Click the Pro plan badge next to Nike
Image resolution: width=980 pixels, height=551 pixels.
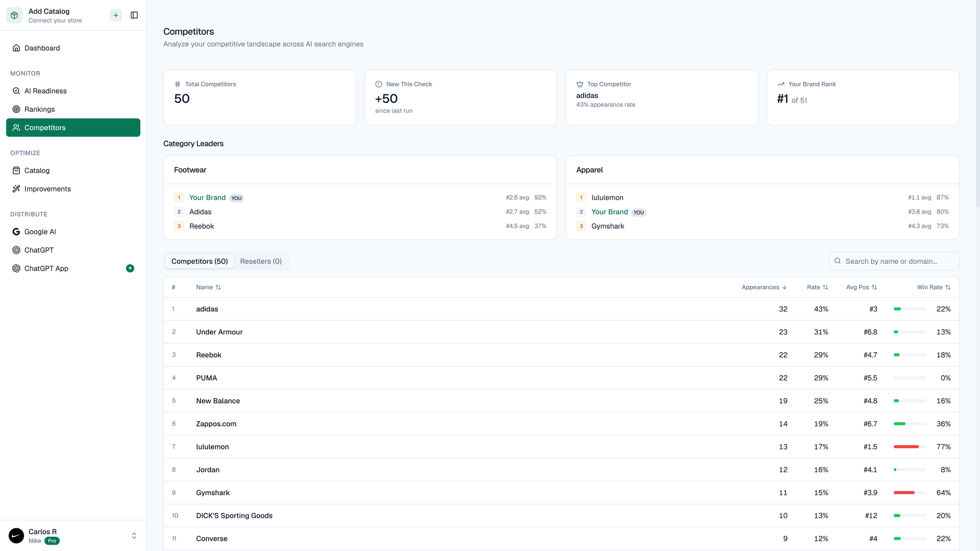52,541
